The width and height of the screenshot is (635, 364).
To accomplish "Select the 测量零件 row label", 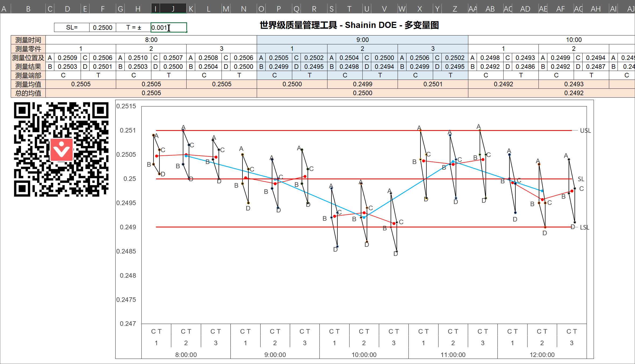I will pos(28,49).
